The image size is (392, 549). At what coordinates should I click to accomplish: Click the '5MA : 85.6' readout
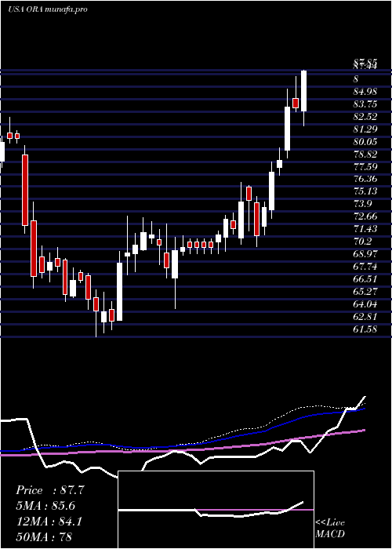pos(45,506)
